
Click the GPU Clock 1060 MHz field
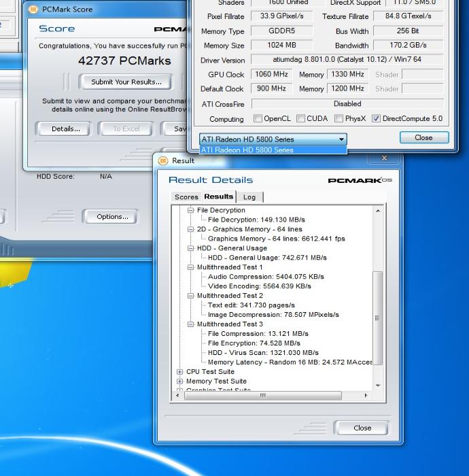[271, 74]
